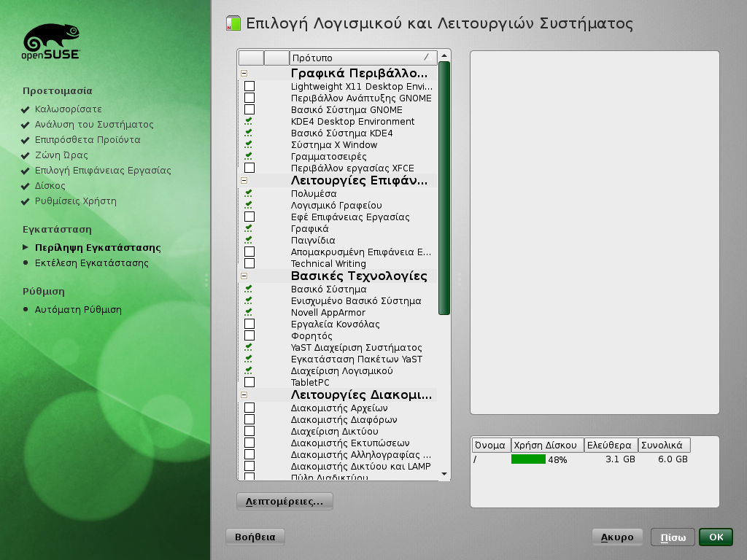747x560 pixels.
Task: Click the software selection title icon
Action: [x=233, y=23]
